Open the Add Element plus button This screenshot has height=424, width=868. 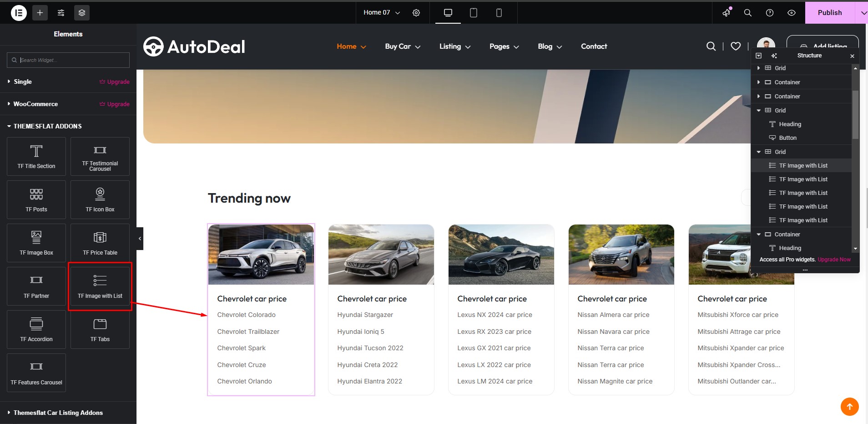click(40, 13)
